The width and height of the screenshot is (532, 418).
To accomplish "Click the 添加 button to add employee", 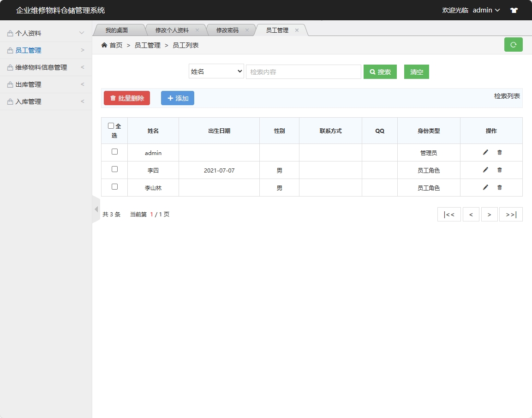I will pyautogui.click(x=177, y=98).
